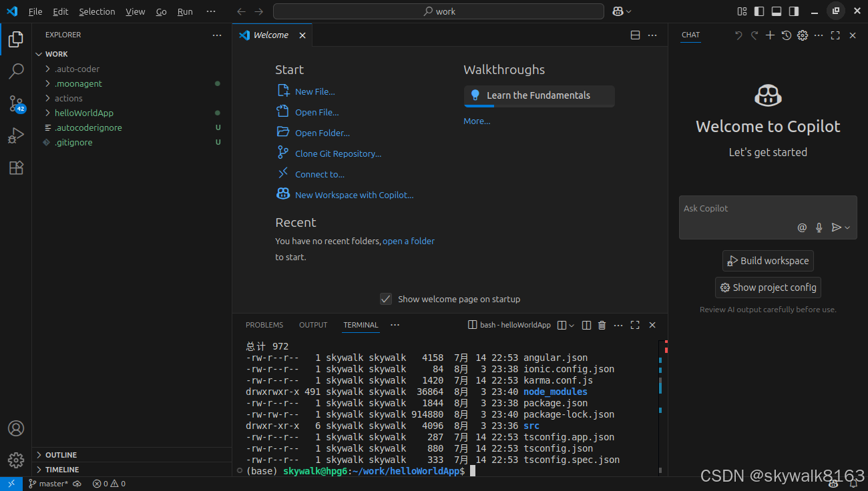The image size is (868, 491).
Task: Kill terminal with trash icon
Action: pyautogui.click(x=602, y=325)
